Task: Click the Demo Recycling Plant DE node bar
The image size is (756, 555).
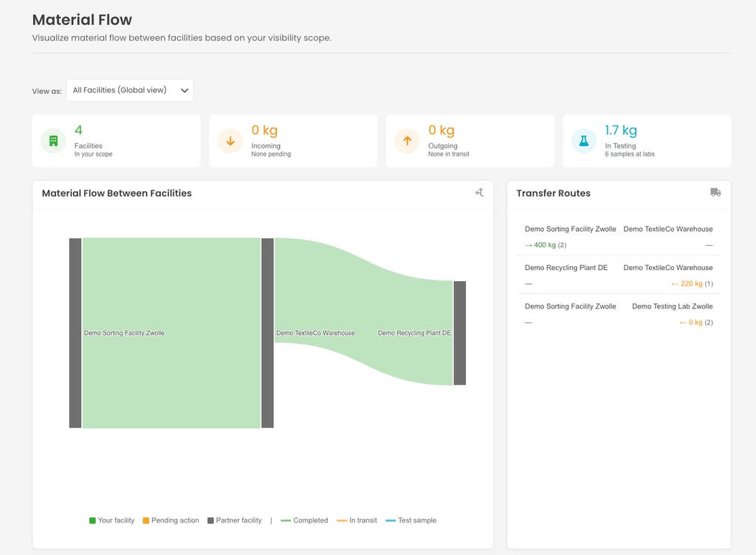Action: click(459, 333)
